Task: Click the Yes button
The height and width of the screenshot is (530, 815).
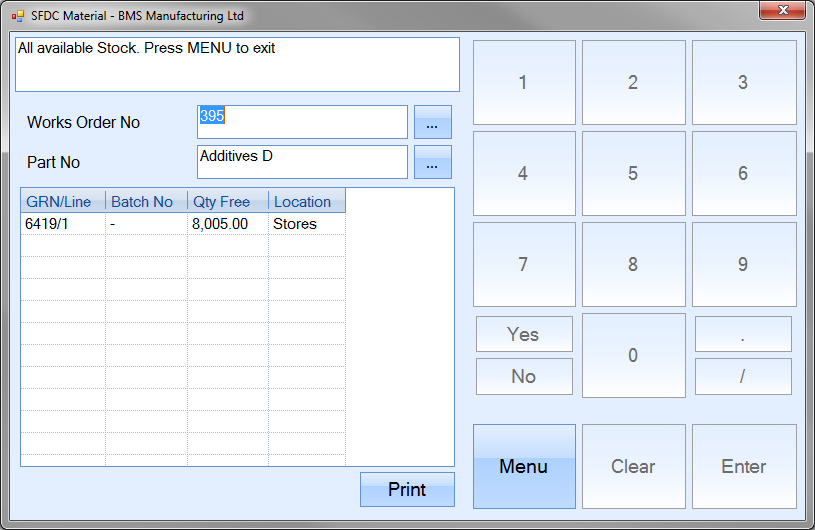Action: (524, 334)
